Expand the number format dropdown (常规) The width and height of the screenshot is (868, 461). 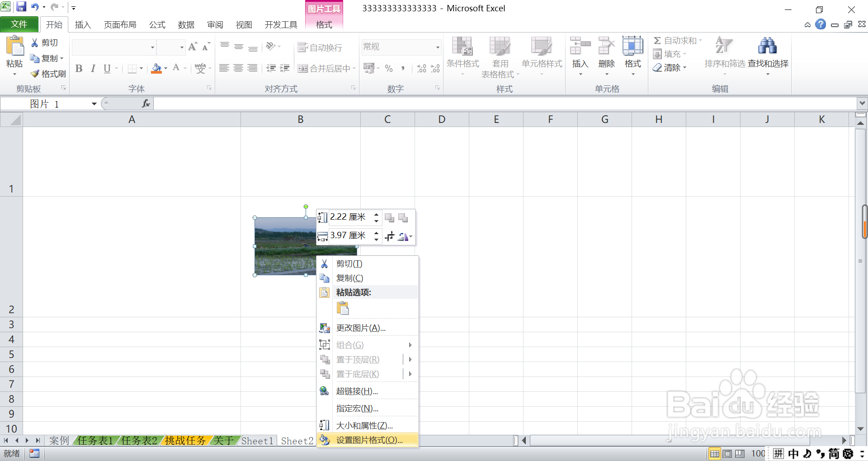438,47
